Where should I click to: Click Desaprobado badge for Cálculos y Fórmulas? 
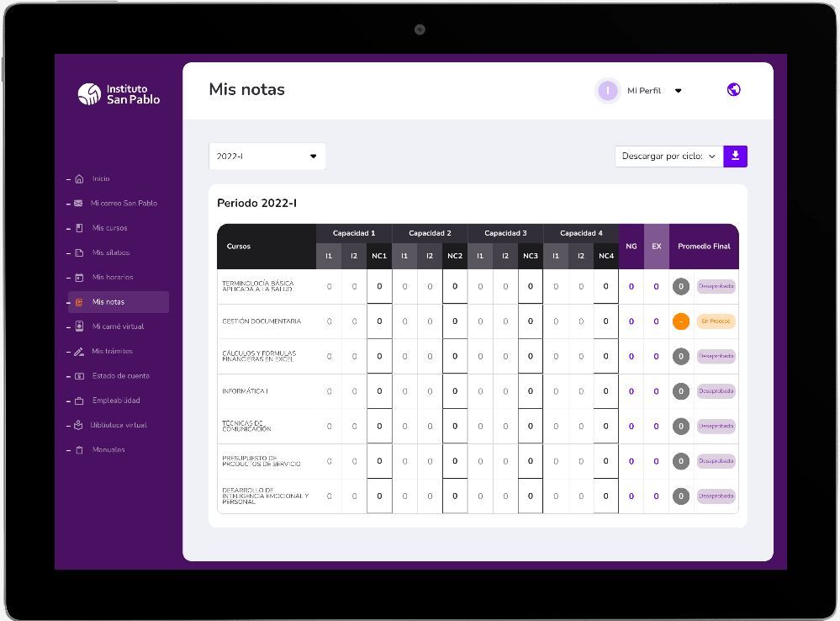716,356
